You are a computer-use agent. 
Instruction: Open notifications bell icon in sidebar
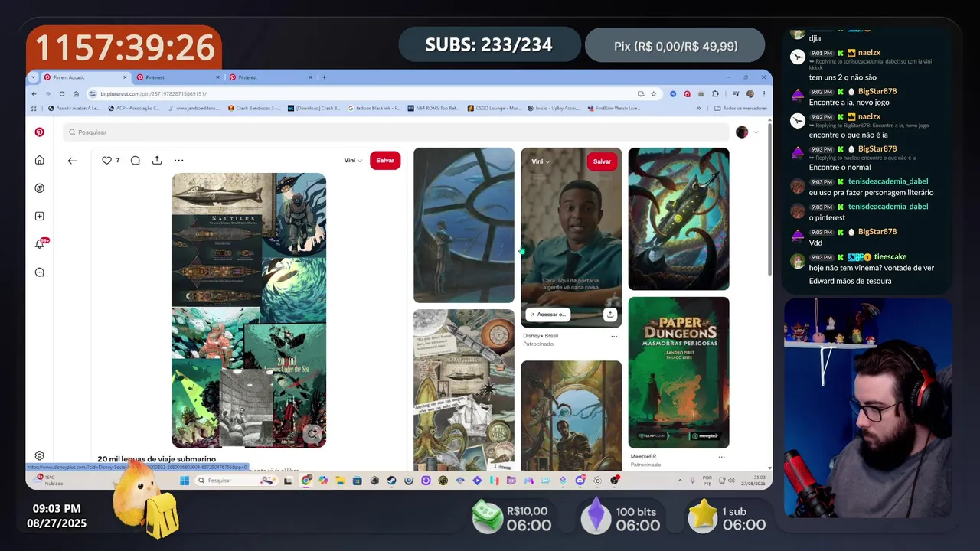coord(40,244)
